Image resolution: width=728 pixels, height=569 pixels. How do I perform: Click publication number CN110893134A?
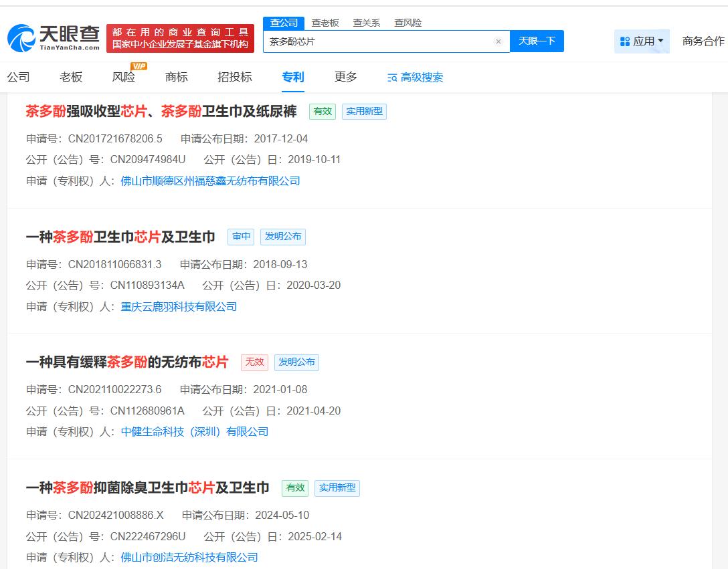tap(147, 286)
